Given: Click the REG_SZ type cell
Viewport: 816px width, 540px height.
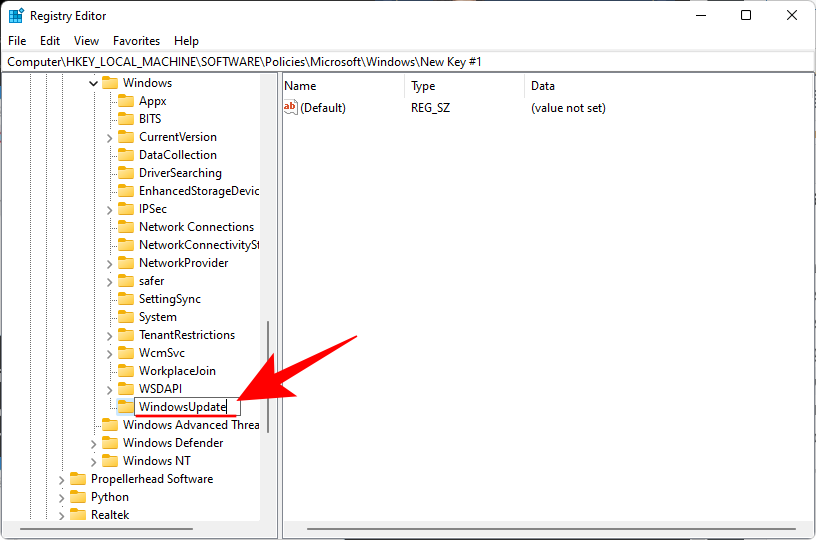Looking at the screenshot, I should (430, 108).
